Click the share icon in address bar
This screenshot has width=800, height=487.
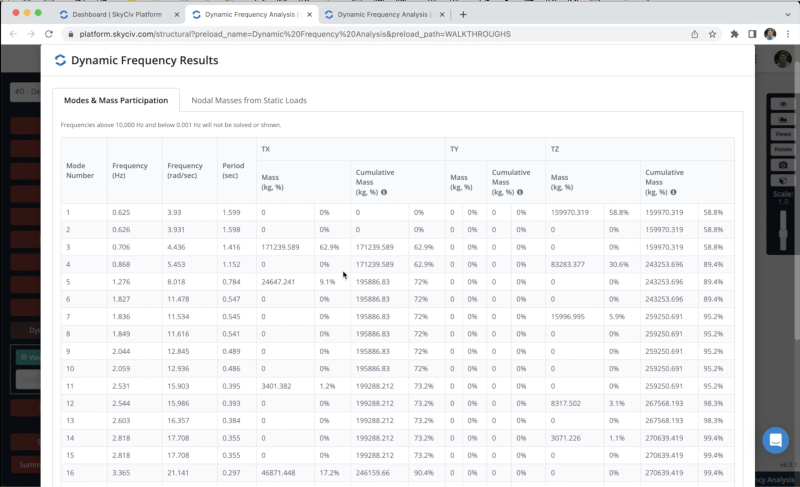point(694,34)
